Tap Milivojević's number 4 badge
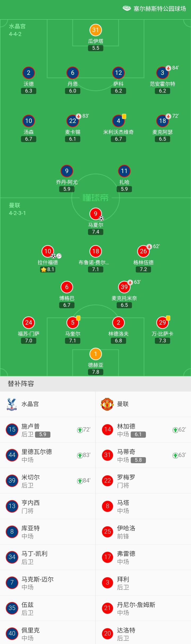Screen dimensions: 191x644 [x=118, y=121]
